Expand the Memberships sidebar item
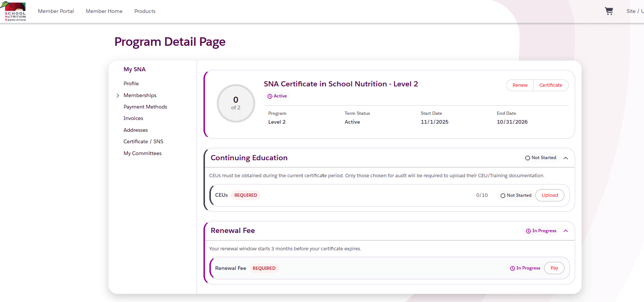The height and width of the screenshot is (302, 644). click(x=118, y=96)
